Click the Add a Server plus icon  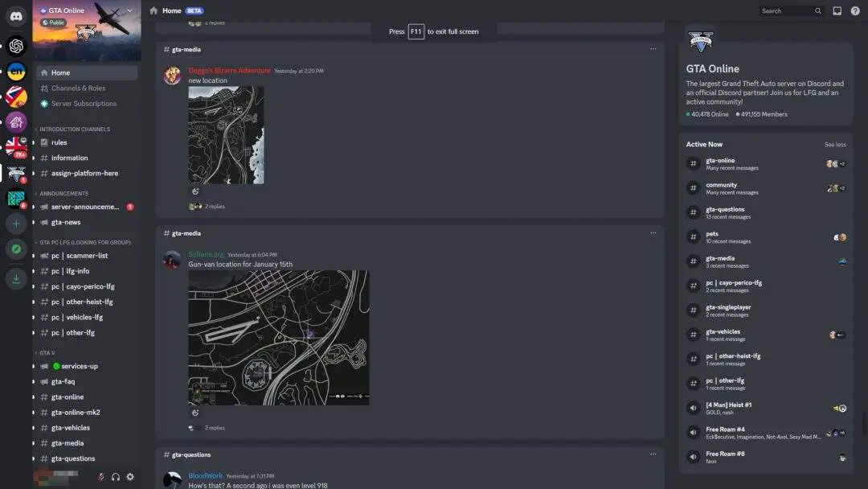[x=16, y=224]
